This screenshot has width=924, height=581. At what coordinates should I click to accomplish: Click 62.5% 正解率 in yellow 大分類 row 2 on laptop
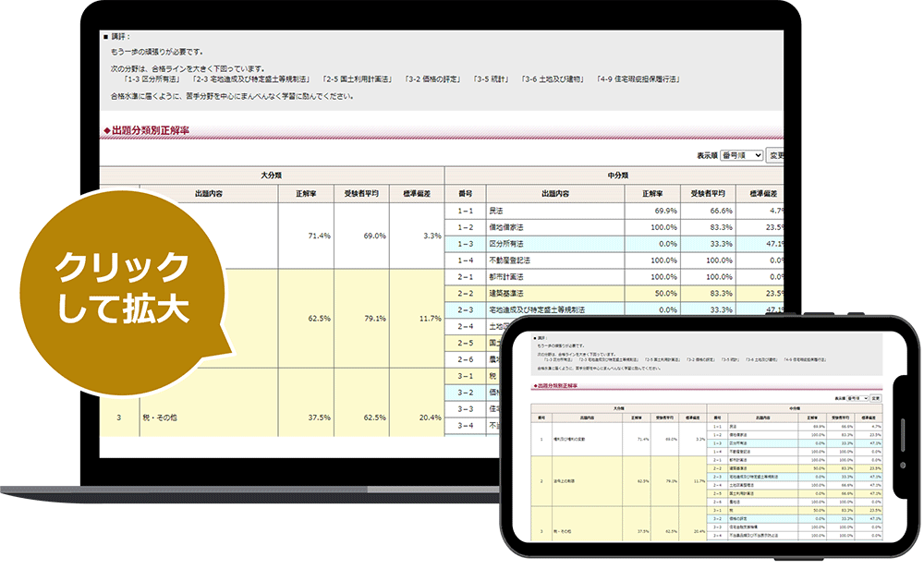coord(320,318)
